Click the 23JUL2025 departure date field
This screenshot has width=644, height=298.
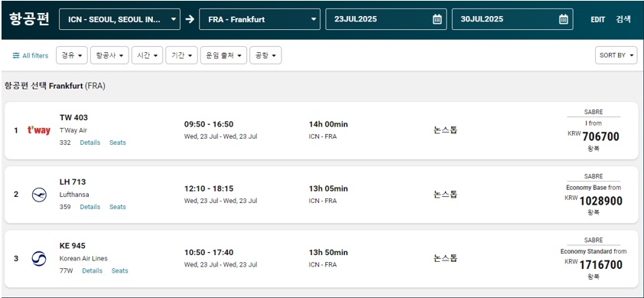386,19
